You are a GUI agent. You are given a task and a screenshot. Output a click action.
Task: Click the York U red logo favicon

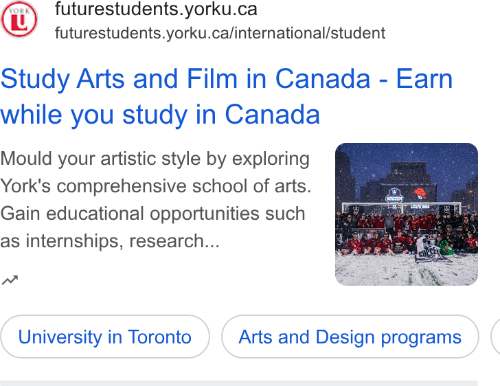click(19, 19)
